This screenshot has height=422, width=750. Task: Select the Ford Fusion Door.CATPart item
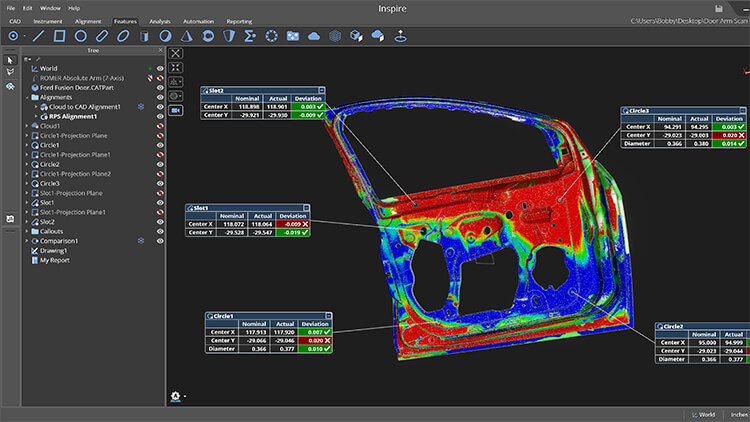[x=77, y=88]
